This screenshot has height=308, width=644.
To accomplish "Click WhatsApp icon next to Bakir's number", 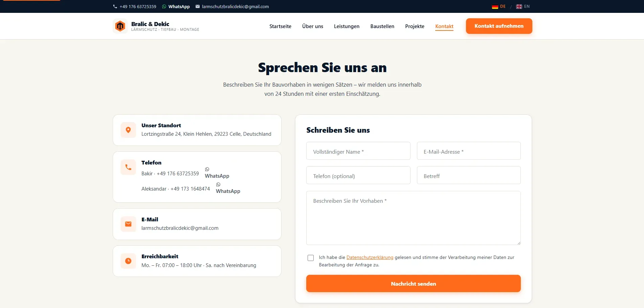I will [207, 169].
